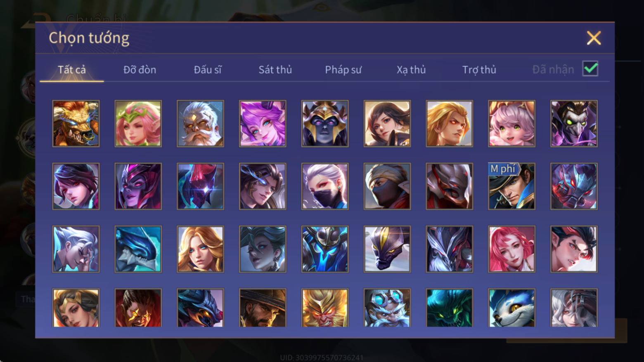Select the goggles-wearing bearded dwarf hero
Viewport: 644px width, 362px height.
click(387, 308)
